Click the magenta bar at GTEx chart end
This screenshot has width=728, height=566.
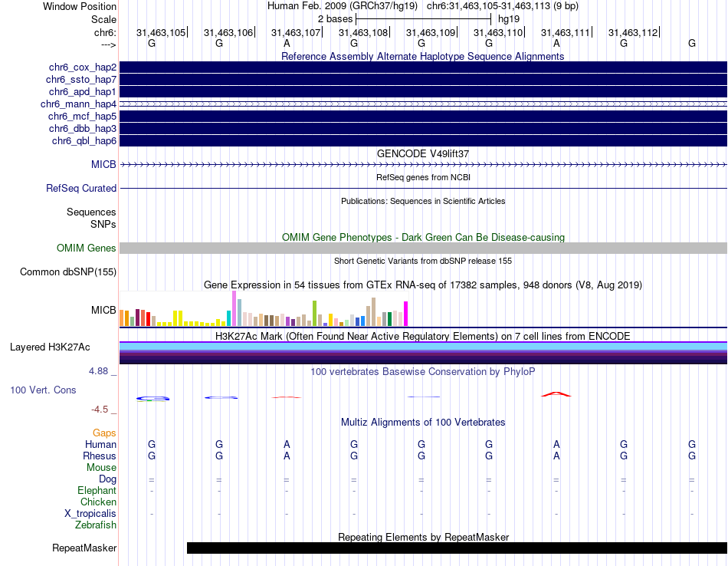point(405,314)
